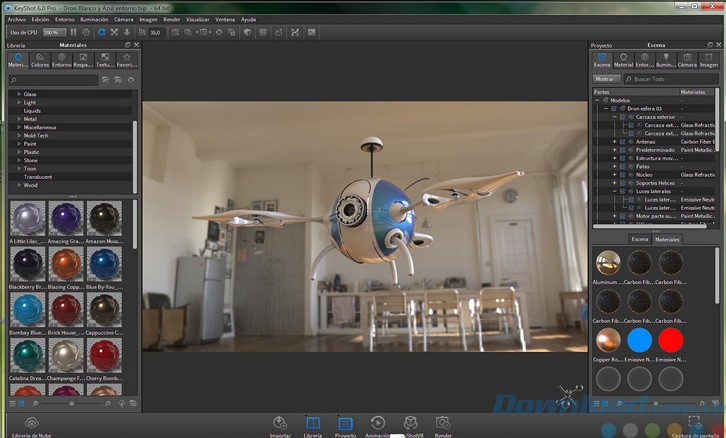Viewport: 726px width, 438px height.
Task: Uncheck visibility of Motor parte su...
Action: (622, 216)
